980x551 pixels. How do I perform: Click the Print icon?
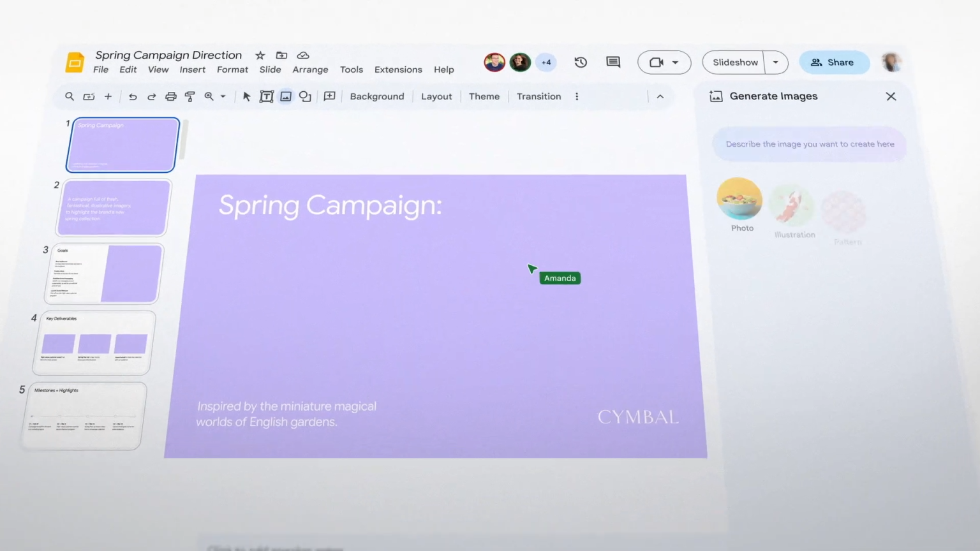pyautogui.click(x=170, y=96)
